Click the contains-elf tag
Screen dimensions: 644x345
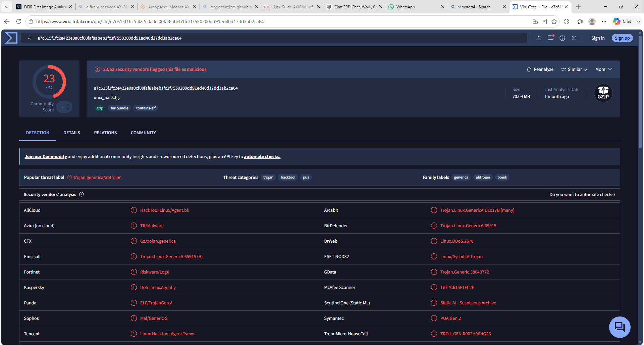(146, 108)
